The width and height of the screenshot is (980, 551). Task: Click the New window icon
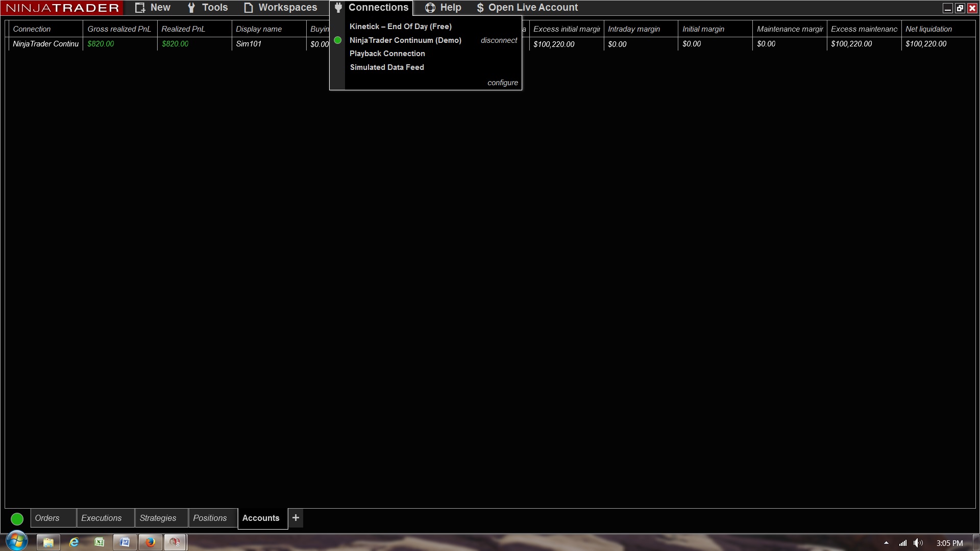pyautogui.click(x=140, y=8)
